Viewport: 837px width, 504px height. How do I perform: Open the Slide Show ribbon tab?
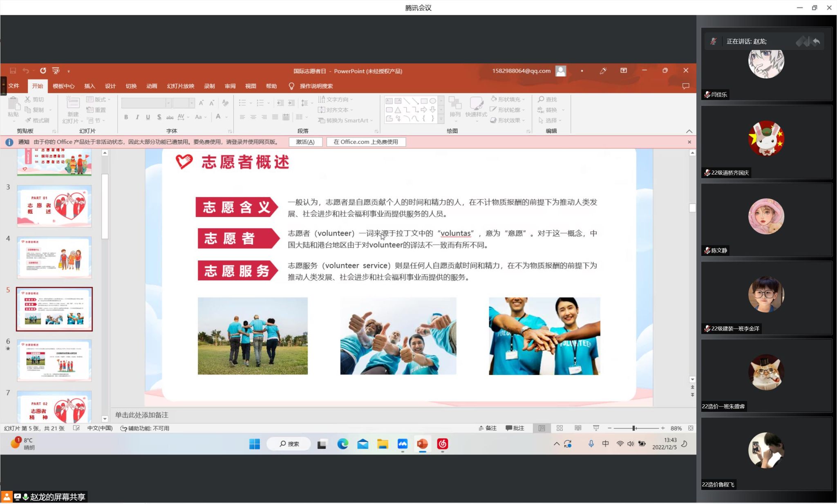tap(180, 86)
